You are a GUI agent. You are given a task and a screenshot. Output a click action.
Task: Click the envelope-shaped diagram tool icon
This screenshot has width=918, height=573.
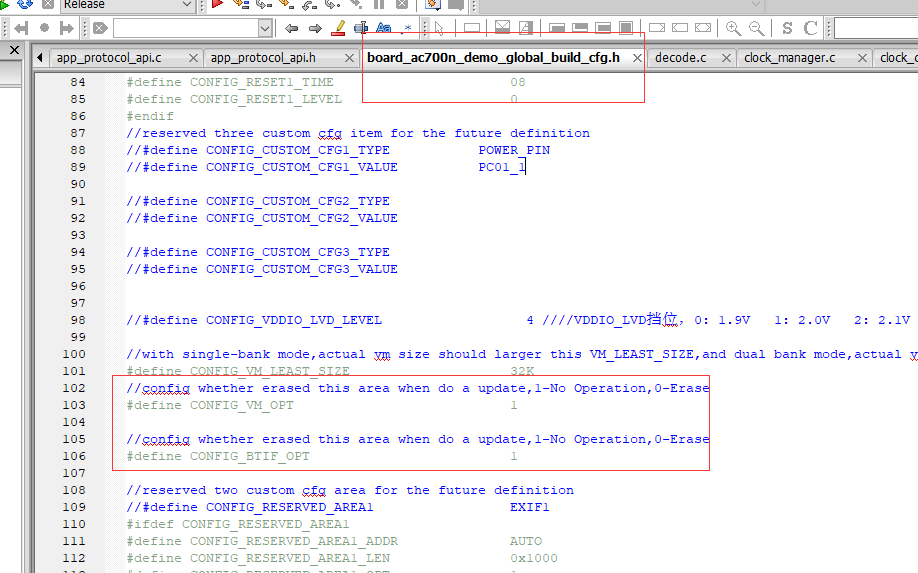point(502,27)
